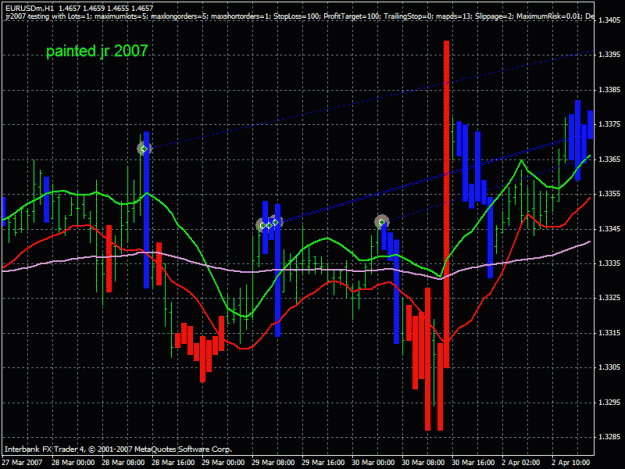
Task: Click the 1.3285 price axis label
Action: pos(609,437)
